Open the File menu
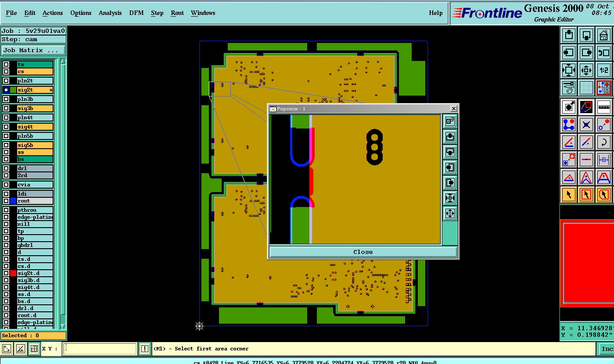Screen dimensions: 614x364 point(11,13)
